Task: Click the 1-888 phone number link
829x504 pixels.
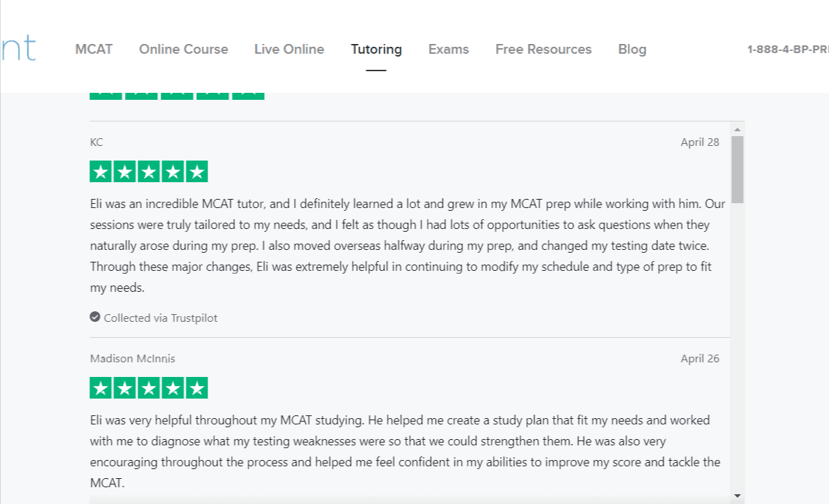Action: click(x=788, y=50)
